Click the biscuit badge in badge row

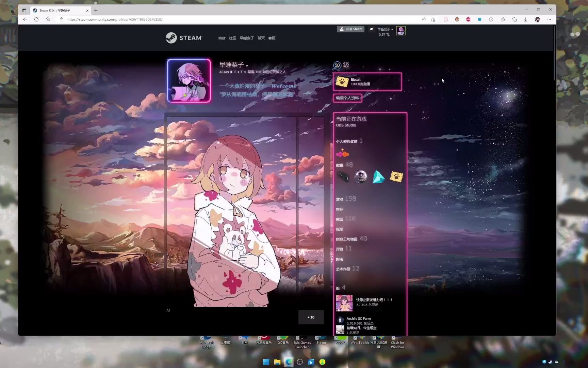coord(396,177)
